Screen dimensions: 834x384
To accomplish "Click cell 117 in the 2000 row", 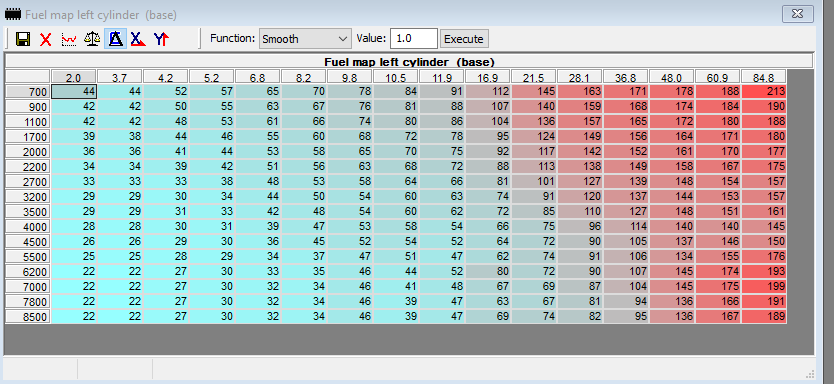I will (533, 152).
